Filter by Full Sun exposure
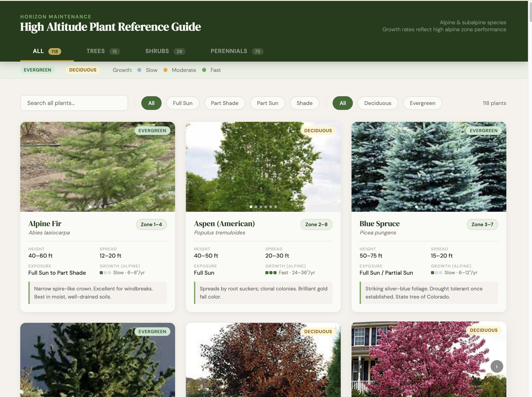 pyautogui.click(x=183, y=103)
